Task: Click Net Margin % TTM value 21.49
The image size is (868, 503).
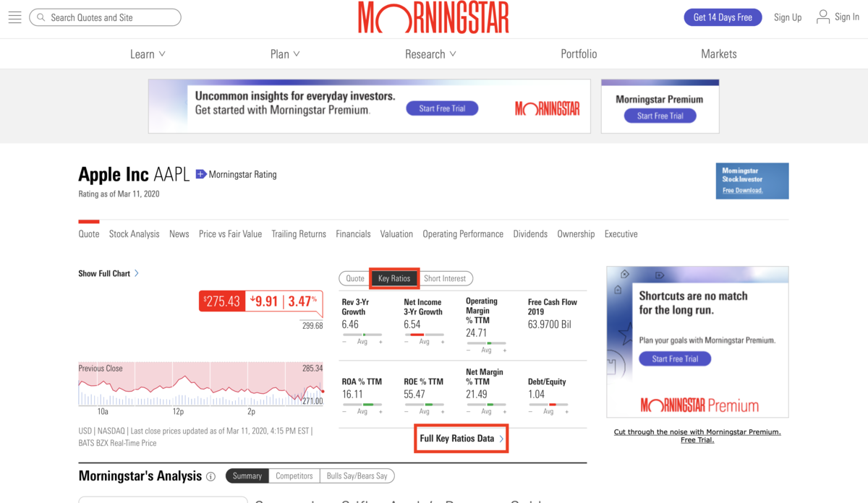Action: [476, 394]
